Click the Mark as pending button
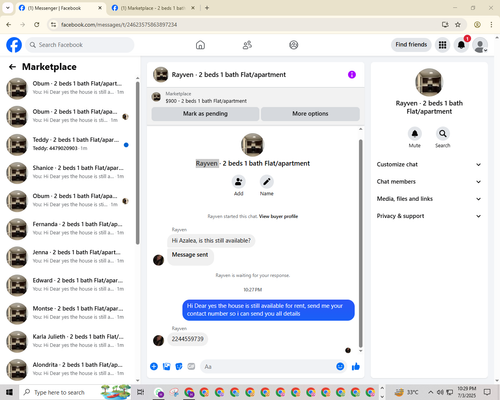The image size is (500, 400). coord(205,114)
